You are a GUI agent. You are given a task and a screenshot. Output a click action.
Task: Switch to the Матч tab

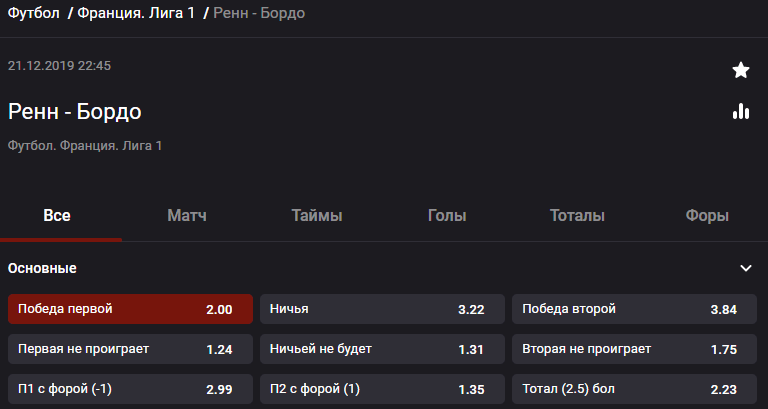coord(187,216)
